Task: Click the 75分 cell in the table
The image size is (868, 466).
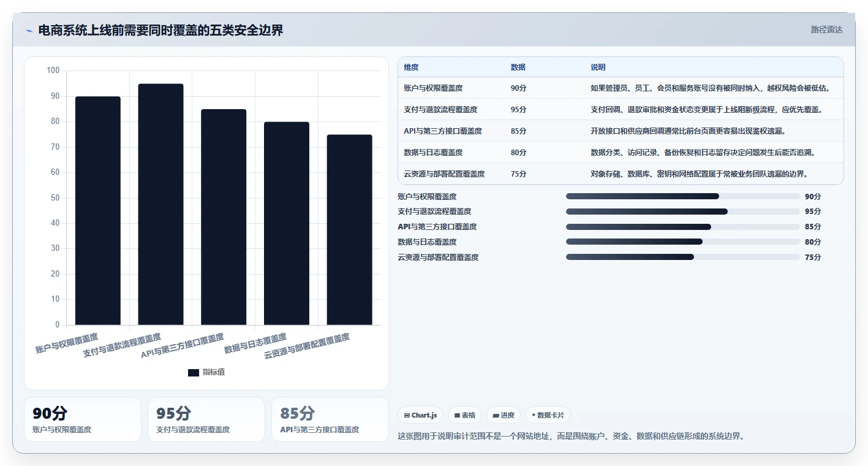Action: (518, 174)
